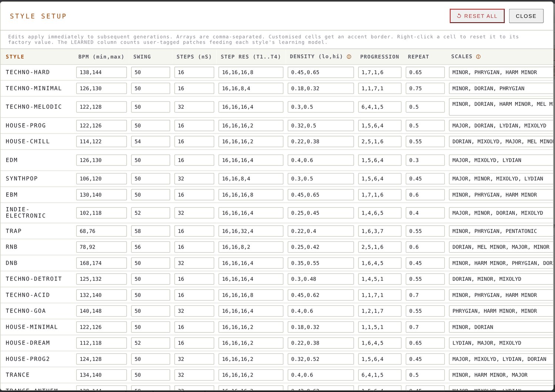555x392 pixels.
Task: Click the info icon beside DENSITY header
Action: [x=349, y=57]
